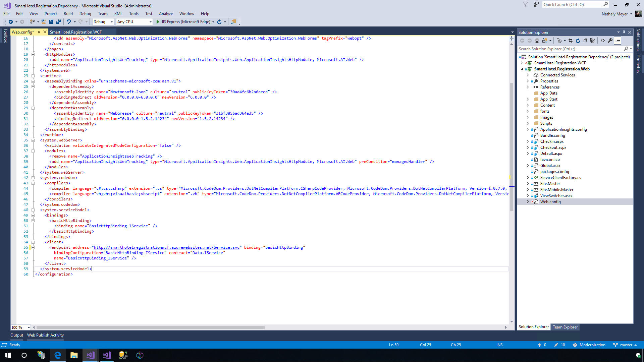The image size is (644, 362).
Task: Switch to SmartHotel.Registration.WCF tab
Action: click(76, 32)
